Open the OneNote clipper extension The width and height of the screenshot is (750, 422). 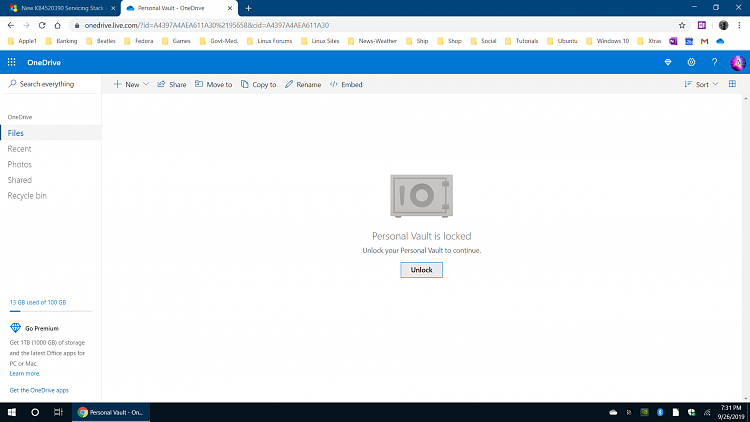point(702,25)
